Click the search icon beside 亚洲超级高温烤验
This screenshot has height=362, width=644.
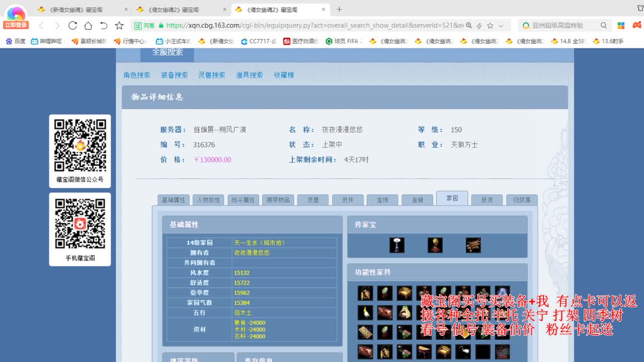(603, 25)
